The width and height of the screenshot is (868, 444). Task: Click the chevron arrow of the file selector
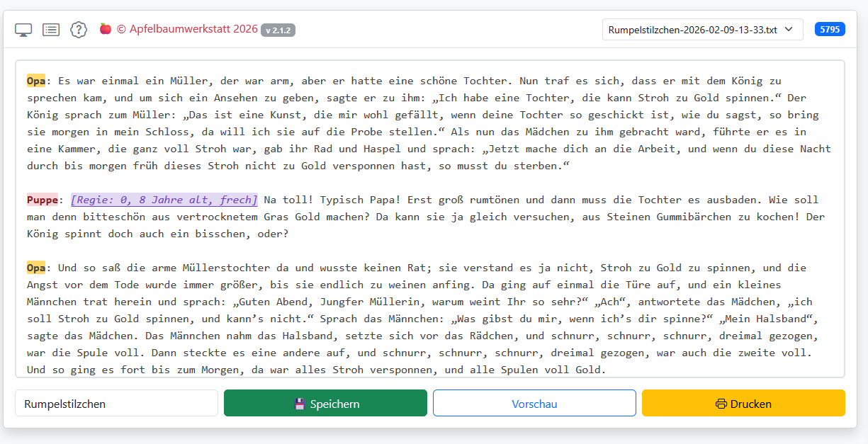pos(789,30)
